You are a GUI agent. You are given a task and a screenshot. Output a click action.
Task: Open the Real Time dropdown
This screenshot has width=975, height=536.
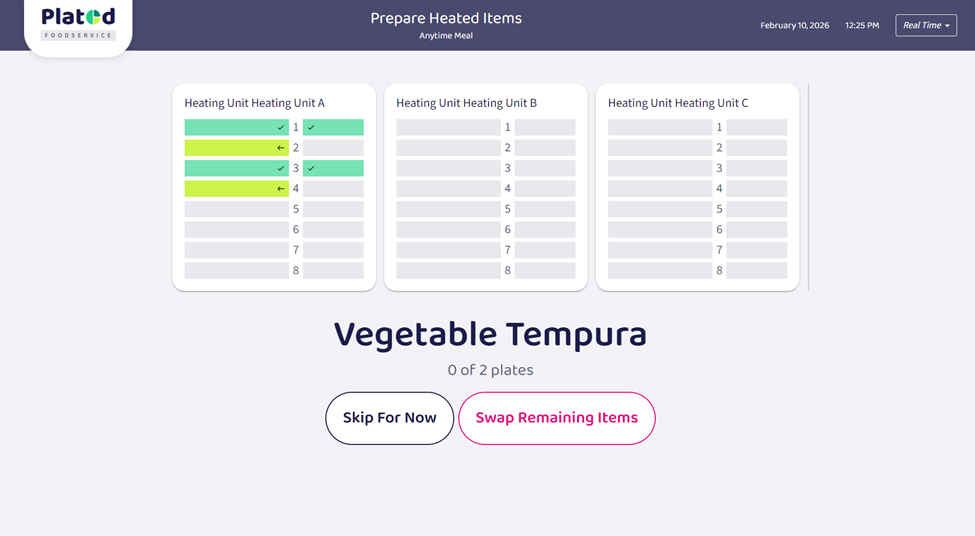(926, 25)
